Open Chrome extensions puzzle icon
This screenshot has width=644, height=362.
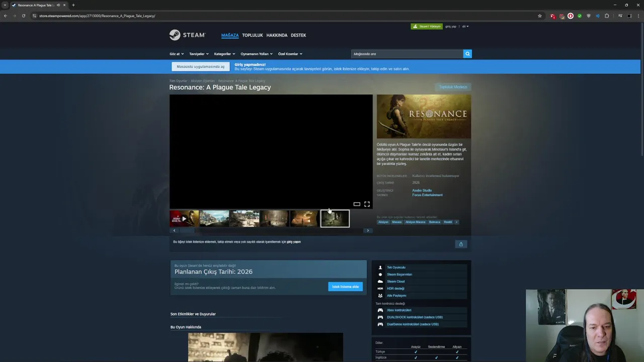click(x=607, y=16)
